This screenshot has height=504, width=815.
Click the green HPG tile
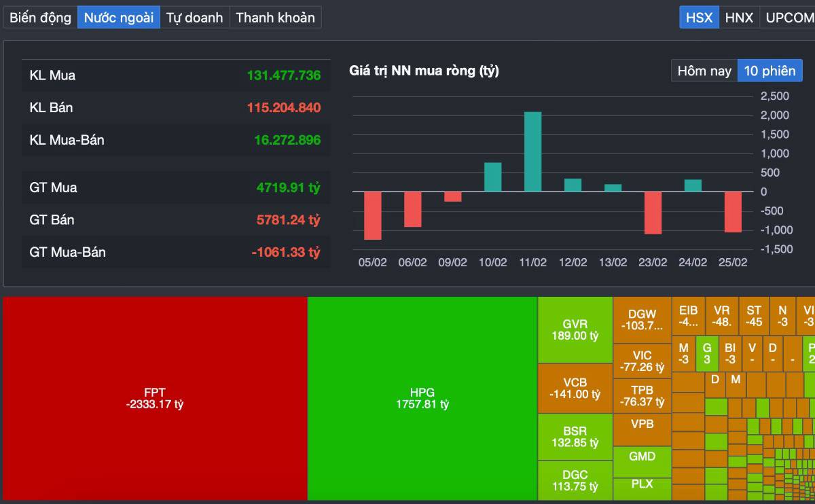click(x=421, y=397)
